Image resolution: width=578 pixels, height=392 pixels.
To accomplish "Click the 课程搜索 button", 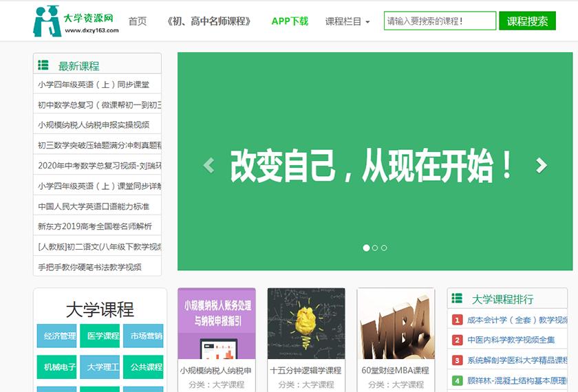I will tap(527, 21).
